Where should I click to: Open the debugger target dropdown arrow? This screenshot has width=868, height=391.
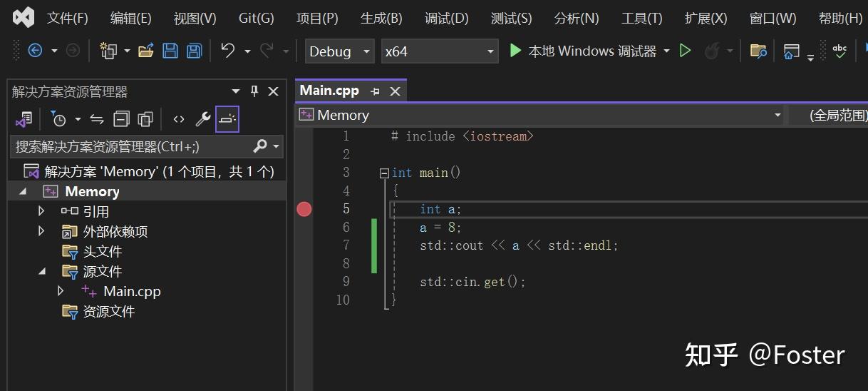tap(666, 51)
